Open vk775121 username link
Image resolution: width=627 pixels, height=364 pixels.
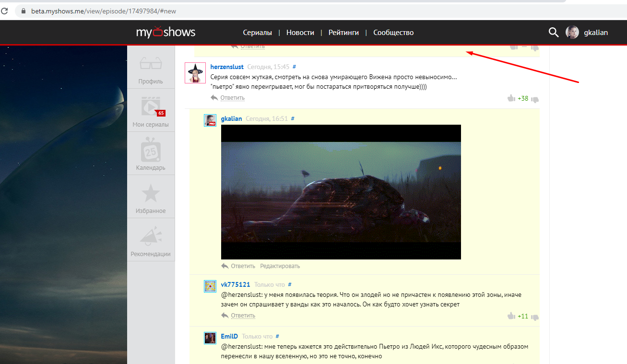236,284
